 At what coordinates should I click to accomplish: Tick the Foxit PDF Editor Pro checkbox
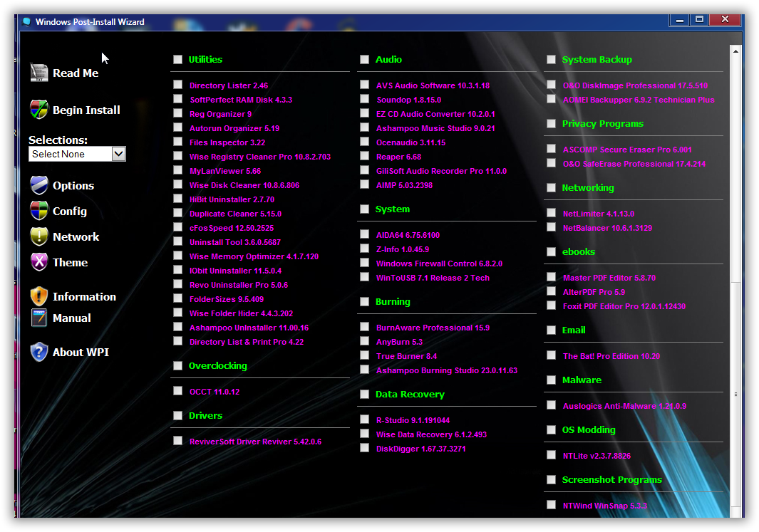tap(551, 306)
